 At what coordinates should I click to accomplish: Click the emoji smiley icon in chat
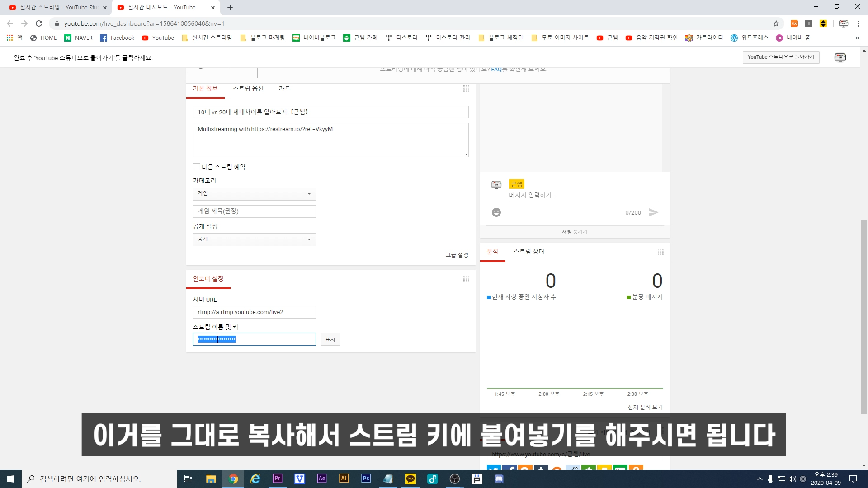(x=496, y=212)
